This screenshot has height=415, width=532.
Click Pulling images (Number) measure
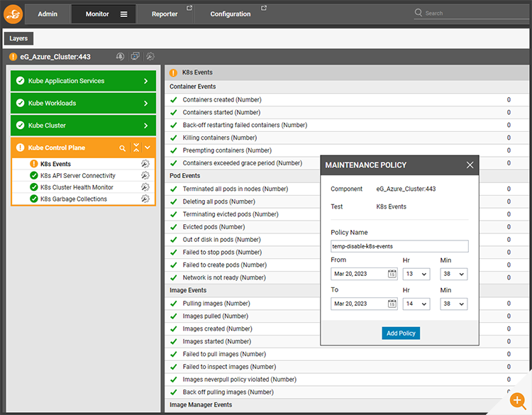(216, 304)
